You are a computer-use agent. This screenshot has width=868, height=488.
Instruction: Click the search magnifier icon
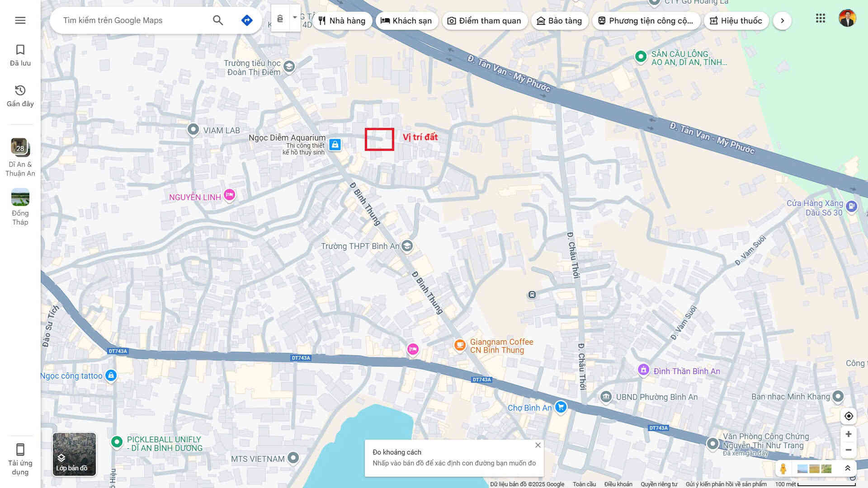click(218, 20)
